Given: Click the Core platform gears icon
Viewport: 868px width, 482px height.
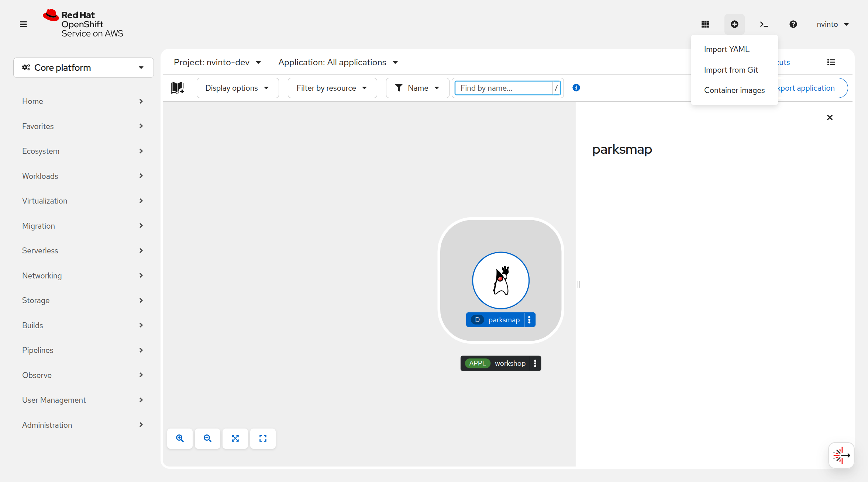Looking at the screenshot, I should coord(26,67).
